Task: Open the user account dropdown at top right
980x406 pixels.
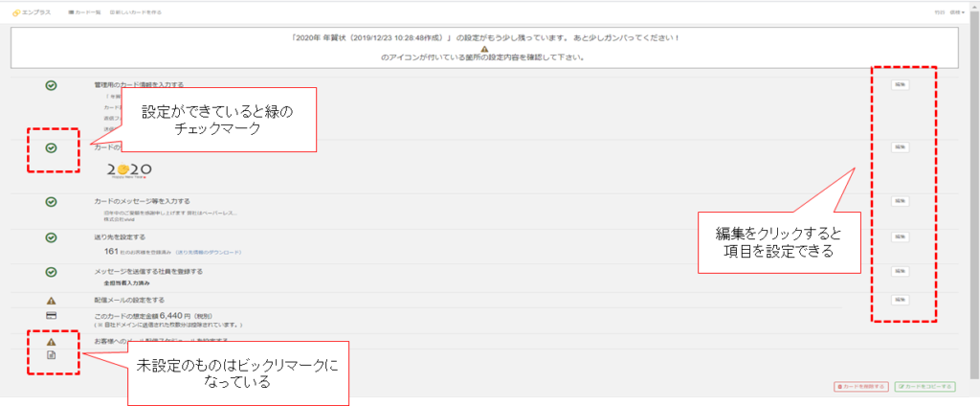Action: click(x=957, y=12)
